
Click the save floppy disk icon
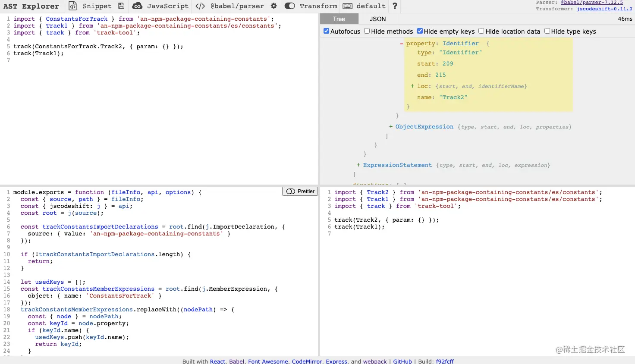(x=121, y=6)
